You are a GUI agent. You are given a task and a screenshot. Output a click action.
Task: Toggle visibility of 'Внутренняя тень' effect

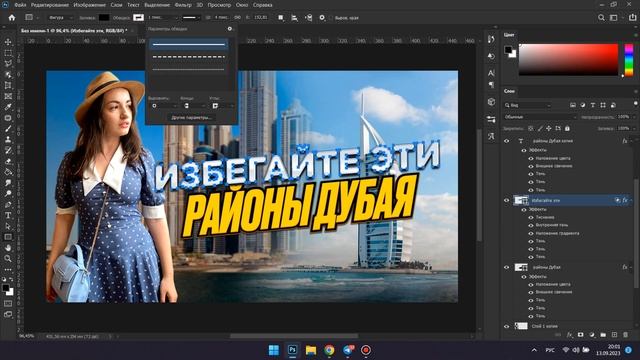pyautogui.click(x=531, y=225)
